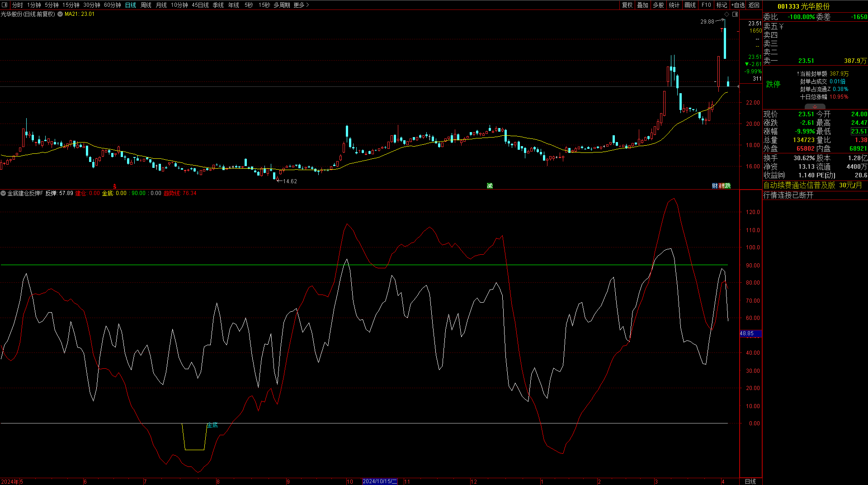Viewport: 868px width, 485px height.
Task: Select the 15秒 period
Action: tap(264, 5)
